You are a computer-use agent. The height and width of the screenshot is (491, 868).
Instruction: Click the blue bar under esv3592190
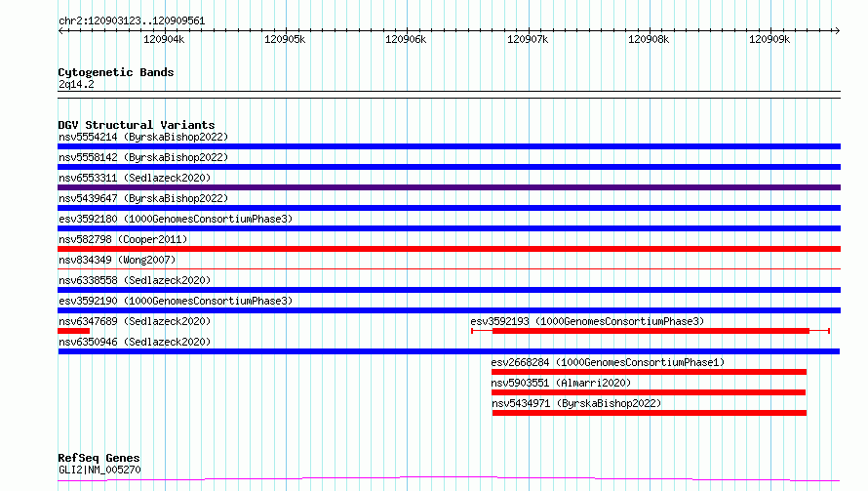click(x=449, y=310)
